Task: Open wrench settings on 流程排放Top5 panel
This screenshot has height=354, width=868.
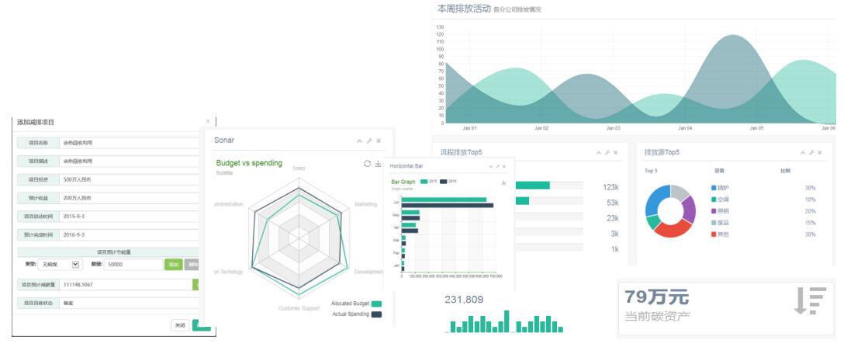Action: [x=607, y=152]
